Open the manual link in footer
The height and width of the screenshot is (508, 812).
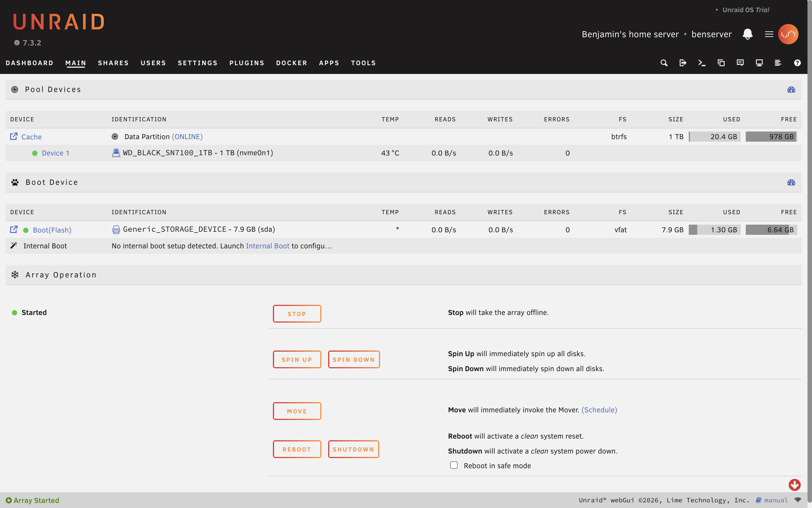[776, 500]
